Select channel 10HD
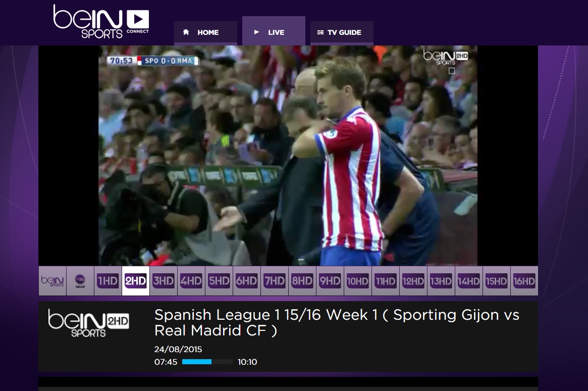 [358, 281]
